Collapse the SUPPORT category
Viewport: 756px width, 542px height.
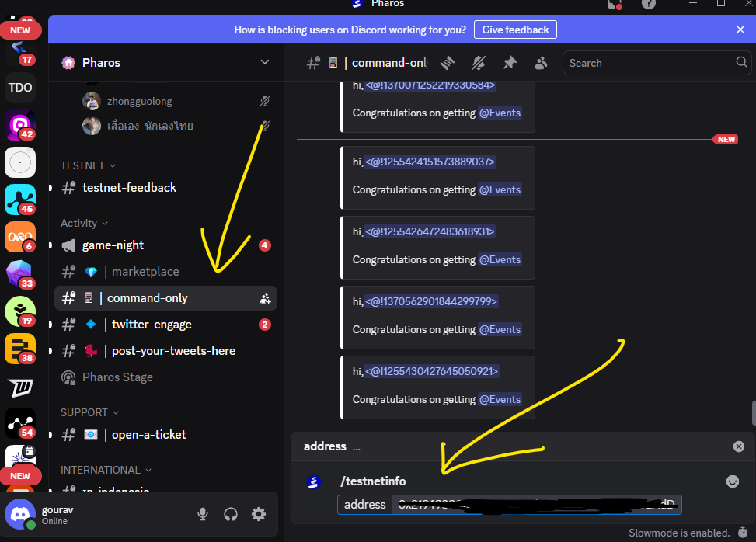(x=89, y=412)
